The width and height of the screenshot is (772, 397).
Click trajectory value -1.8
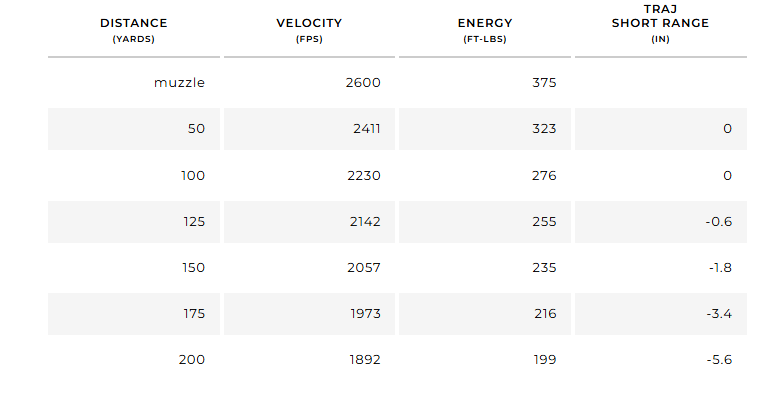pyautogui.click(x=720, y=267)
